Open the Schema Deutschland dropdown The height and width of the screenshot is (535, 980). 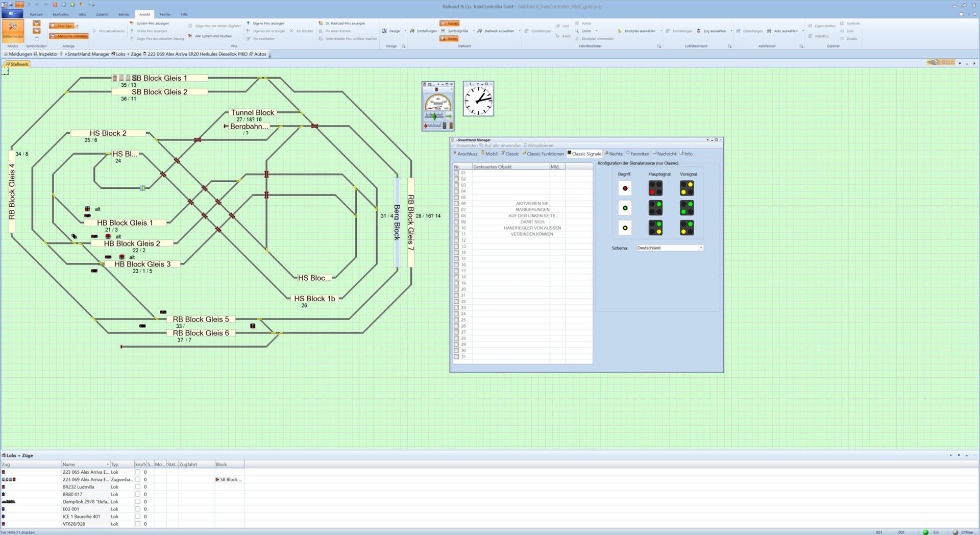point(701,248)
